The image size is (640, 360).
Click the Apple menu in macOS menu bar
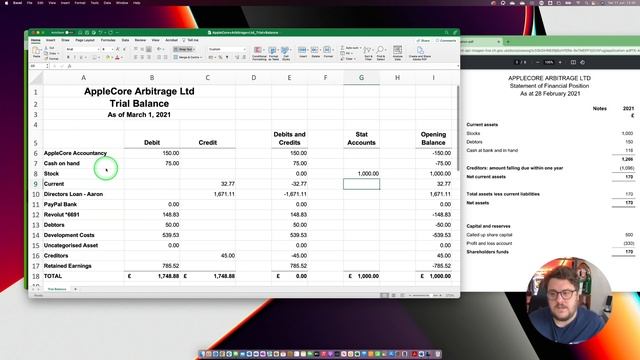point(6,3)
